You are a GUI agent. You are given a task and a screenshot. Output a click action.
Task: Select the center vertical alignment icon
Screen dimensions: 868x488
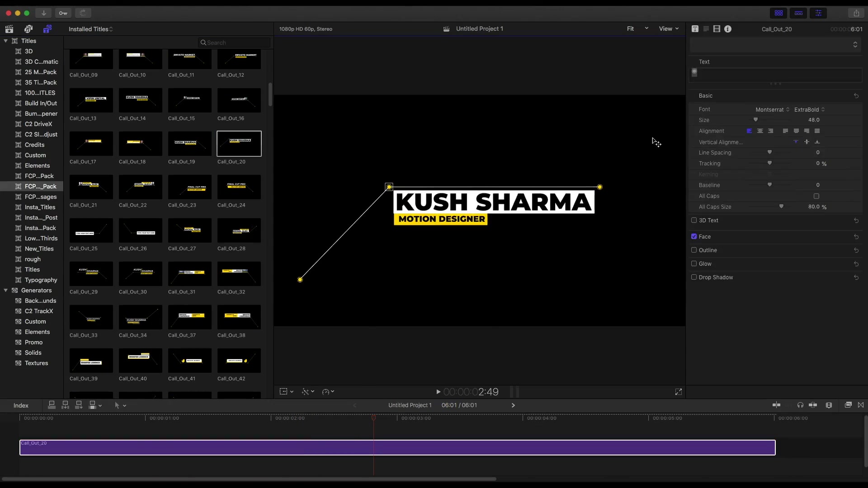[806, 142]
